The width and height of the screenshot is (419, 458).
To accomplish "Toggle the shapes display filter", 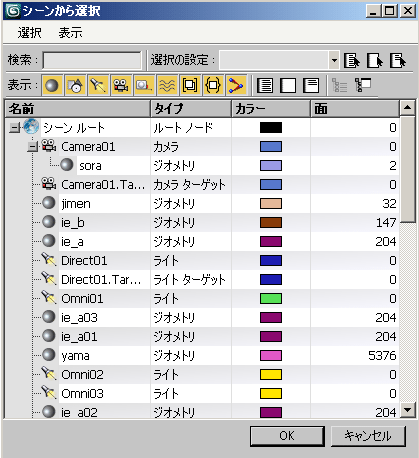I will [x=75, y=85].
